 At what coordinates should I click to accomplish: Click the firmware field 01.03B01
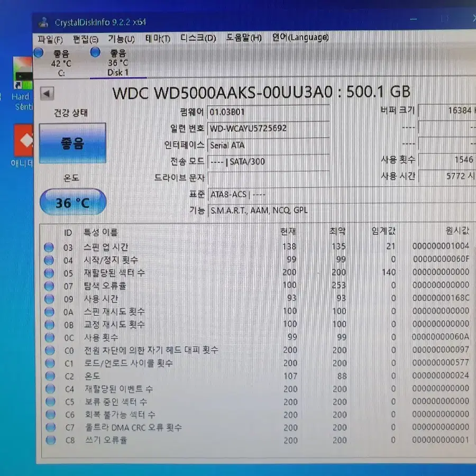pos(268,112)
